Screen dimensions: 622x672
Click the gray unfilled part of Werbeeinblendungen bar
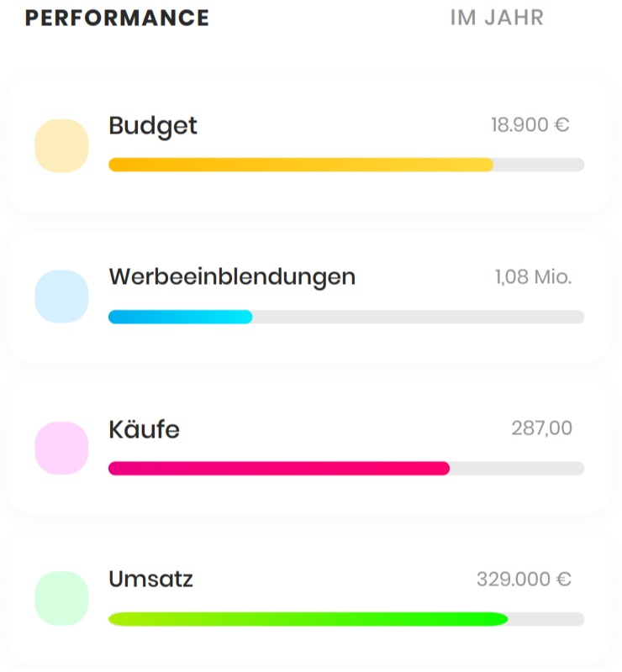[x=419, y=317]
